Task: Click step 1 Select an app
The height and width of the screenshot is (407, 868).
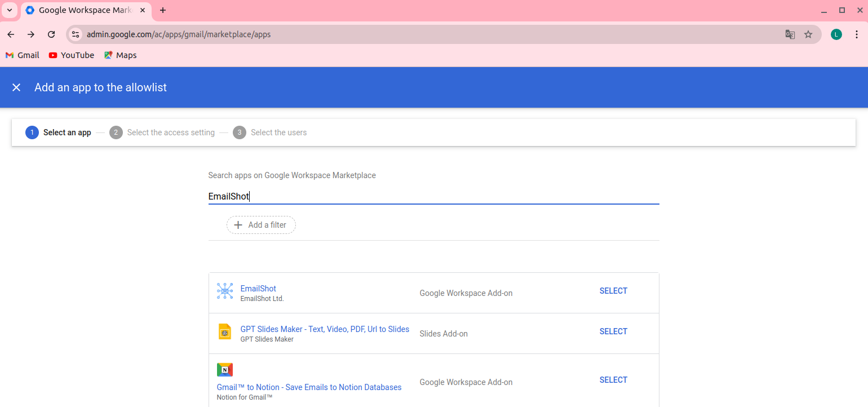Action: coord(58,132)
